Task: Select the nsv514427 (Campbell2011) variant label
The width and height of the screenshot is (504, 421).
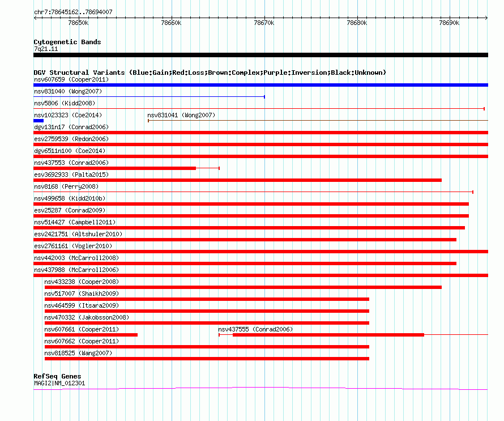Action: (75, 222)
